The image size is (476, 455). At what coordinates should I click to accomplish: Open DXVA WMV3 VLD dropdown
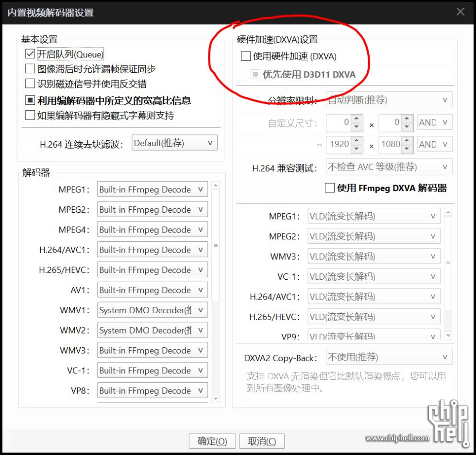374,256
